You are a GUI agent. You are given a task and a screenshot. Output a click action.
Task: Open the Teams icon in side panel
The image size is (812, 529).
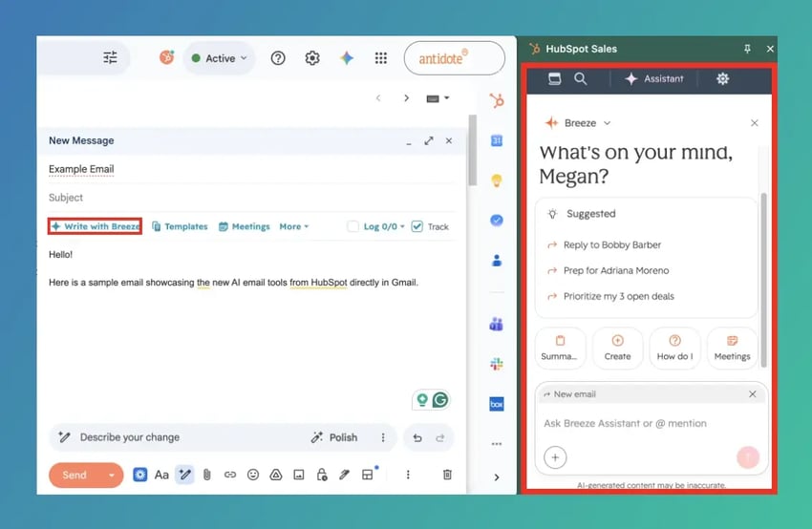(497, 325)
